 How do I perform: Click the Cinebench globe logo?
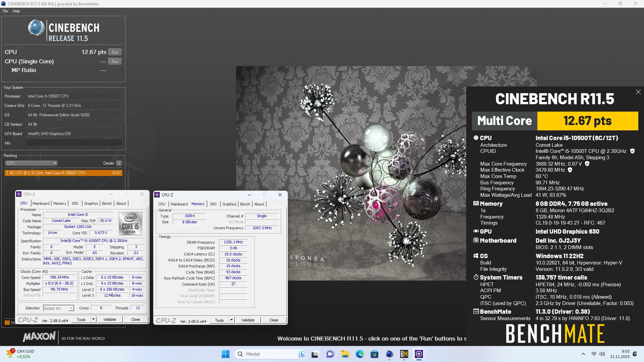36,28
